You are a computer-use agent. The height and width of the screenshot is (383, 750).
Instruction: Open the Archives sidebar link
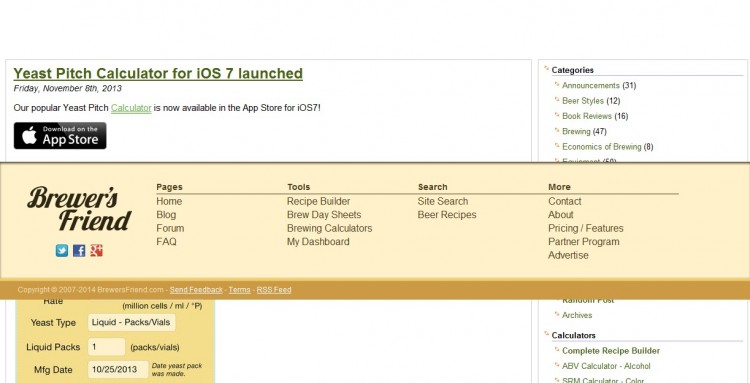tap(577, 315)
